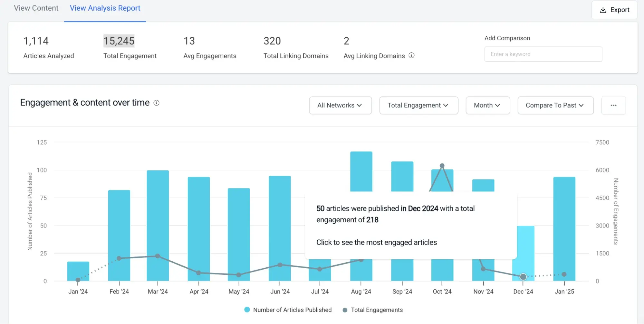Select the View Analysis Report tab
Image resolution: width=644 pixels, height=324 pixels.
coord(105,8)
